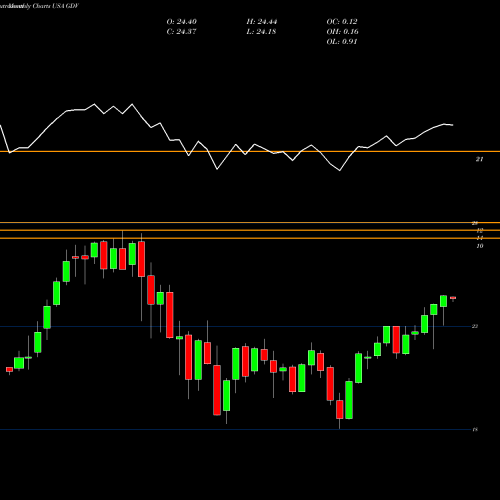Click the '21' indicator axis label
This screenshot has height=500, width=500.
479,159
